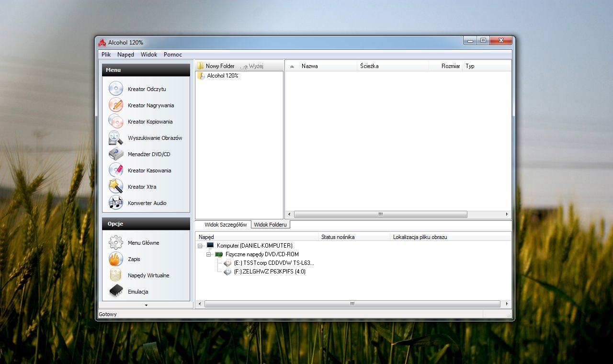Select (F:) ZELGHWZ P63KPIFS drive row
The image size is (613, 364).
coord(270,272)
